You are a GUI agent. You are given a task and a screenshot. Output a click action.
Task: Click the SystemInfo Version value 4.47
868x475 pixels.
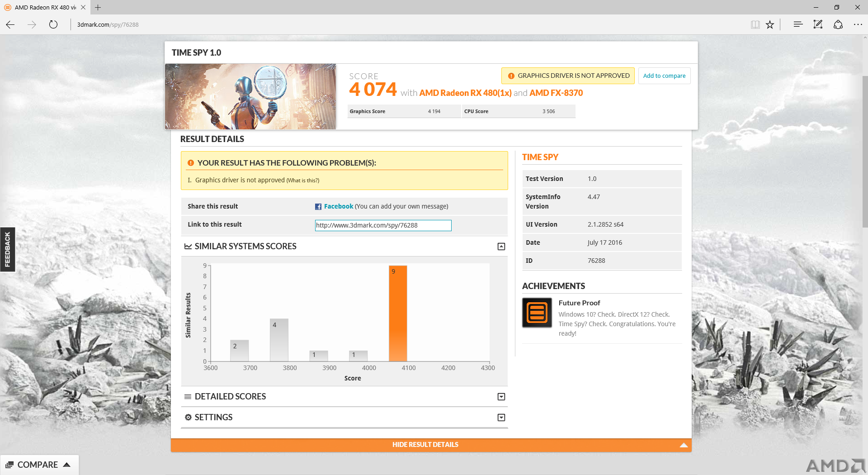click(x=594, y=197)
